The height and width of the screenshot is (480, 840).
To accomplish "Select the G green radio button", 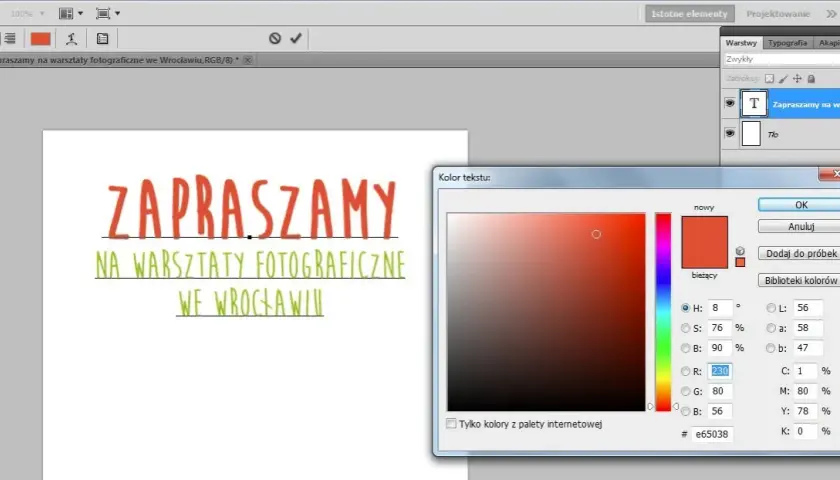I will 685,391.
